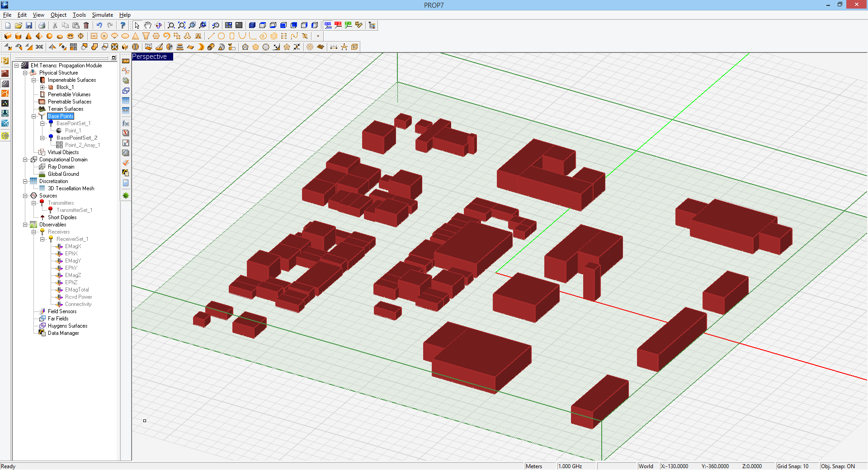This screenshot has height=470, width=868.
Task: Open the f(x) functions icon
Action: [126, 123]
